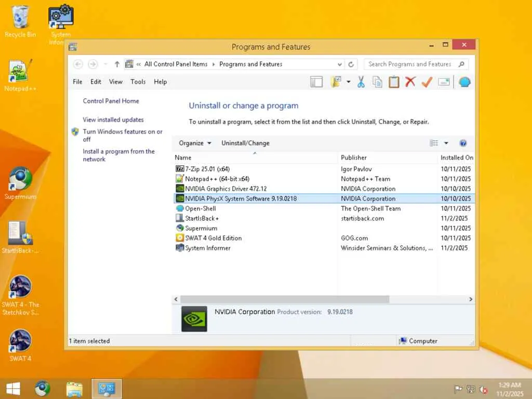
Task: Click the Back navigation arrow
Action: pos(78,64)
